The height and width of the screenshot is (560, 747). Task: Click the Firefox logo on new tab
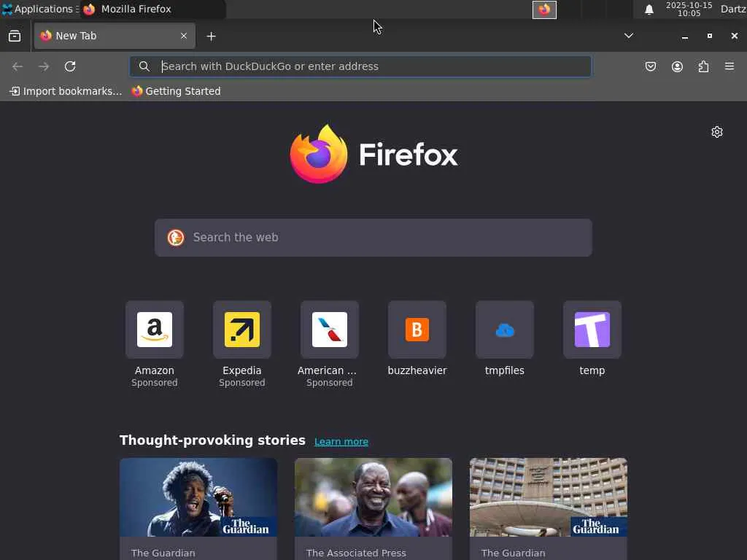coord(373,154)
